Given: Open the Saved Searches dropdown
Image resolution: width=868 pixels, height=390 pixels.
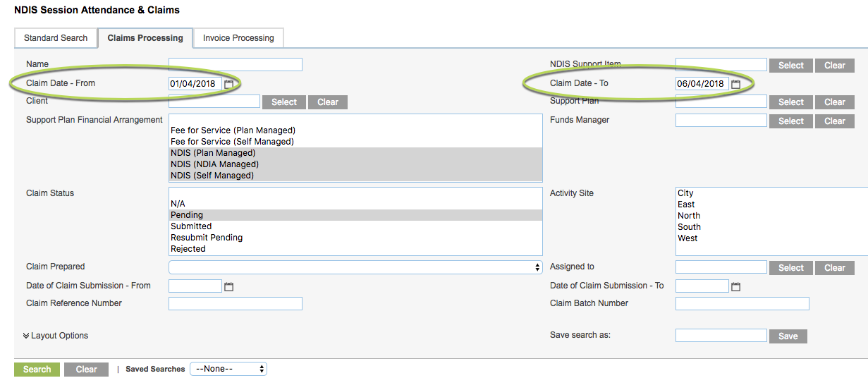Looking at the screenshot, I should tap(228, 369).
